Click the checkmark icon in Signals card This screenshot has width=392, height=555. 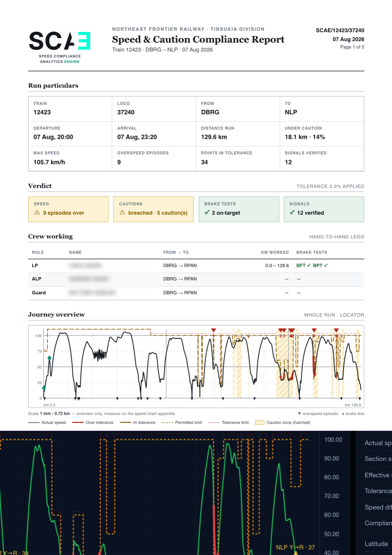click(x=292, y=212)
